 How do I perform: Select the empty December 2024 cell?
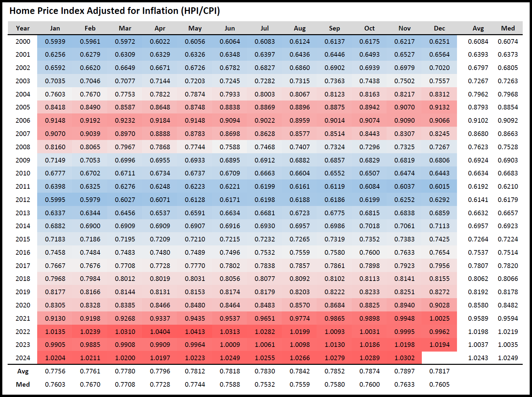[439, 358]
